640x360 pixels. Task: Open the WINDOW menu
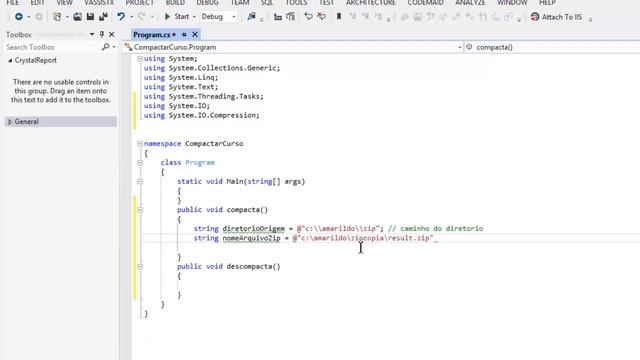512,3
